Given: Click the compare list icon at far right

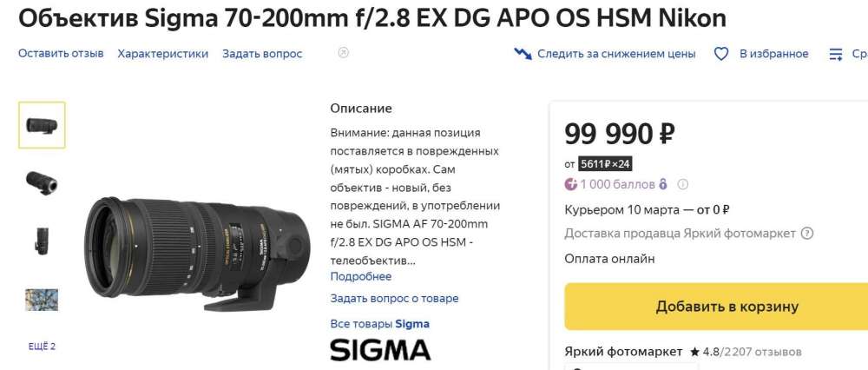Looking at the screenshot, I should click(x=835, y=54).
